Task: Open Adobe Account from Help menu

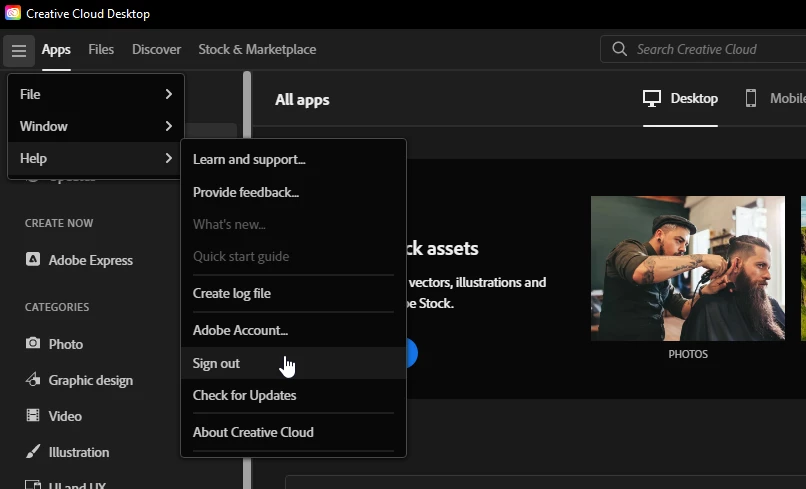Action: 293,330
